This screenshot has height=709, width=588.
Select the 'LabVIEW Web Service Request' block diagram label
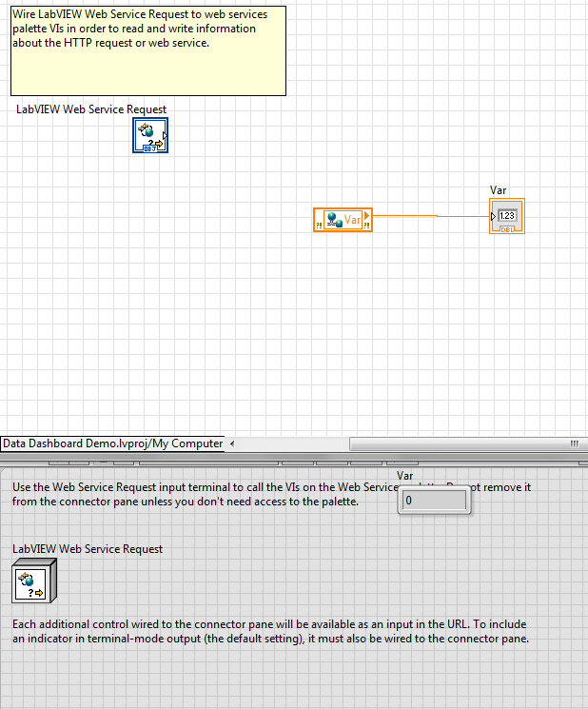[x=91, y=109]
